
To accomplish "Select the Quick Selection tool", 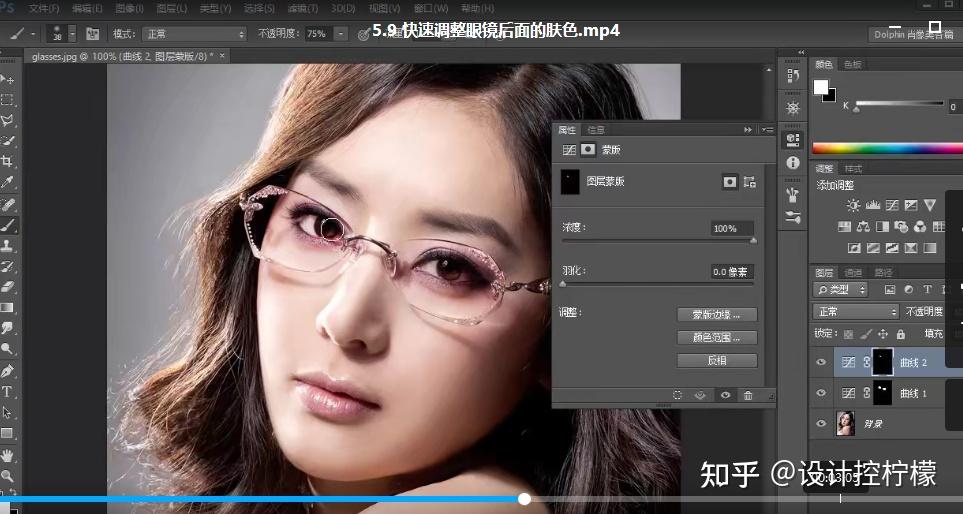I will click(x=7, y=141).
